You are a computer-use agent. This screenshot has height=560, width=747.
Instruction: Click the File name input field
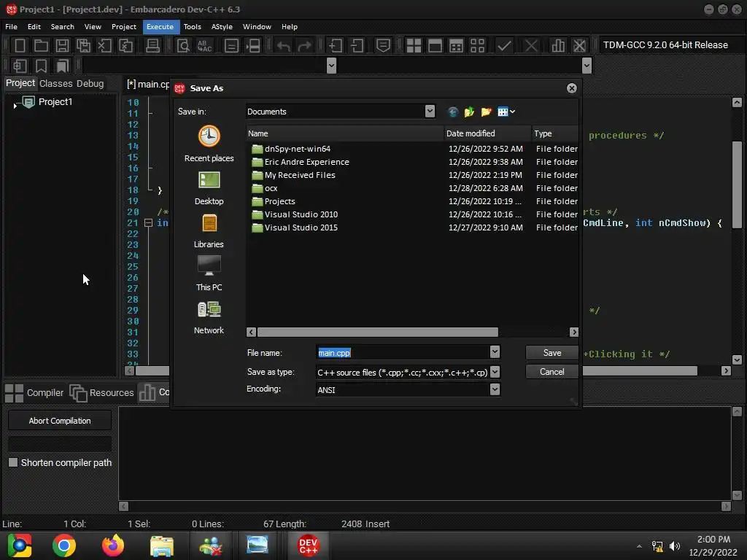click(x=403, y=352)
